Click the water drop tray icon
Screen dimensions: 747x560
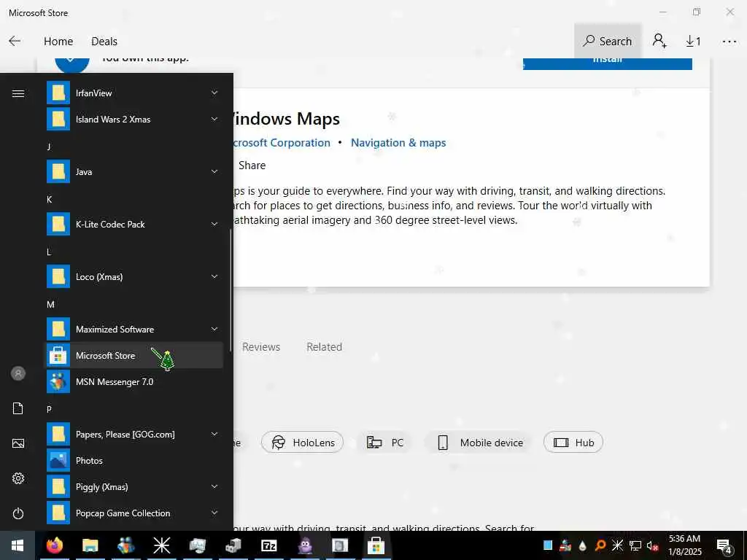583,545
